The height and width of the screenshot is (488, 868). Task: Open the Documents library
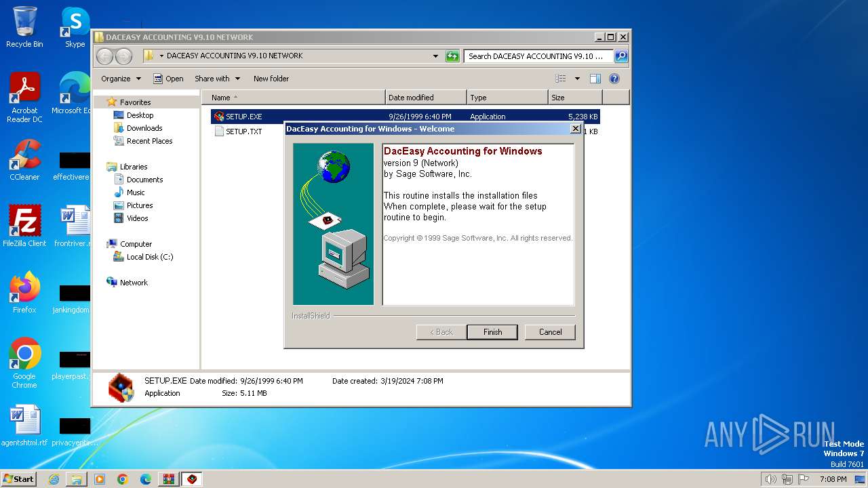click(x=144, y=180)
